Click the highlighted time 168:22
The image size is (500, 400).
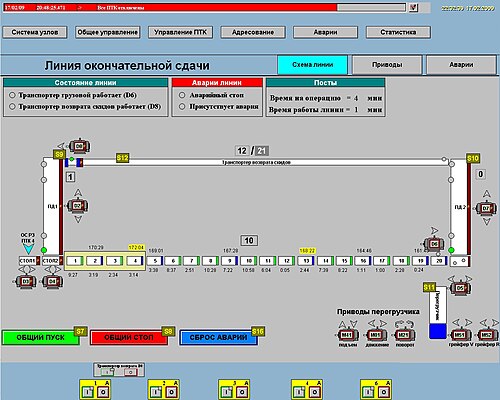click(x=307, y=250)
